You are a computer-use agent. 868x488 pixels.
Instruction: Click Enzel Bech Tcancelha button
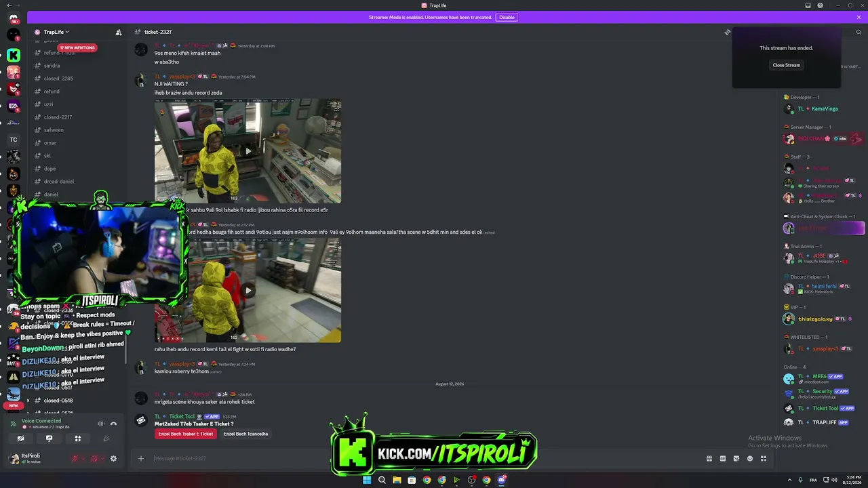245,434
